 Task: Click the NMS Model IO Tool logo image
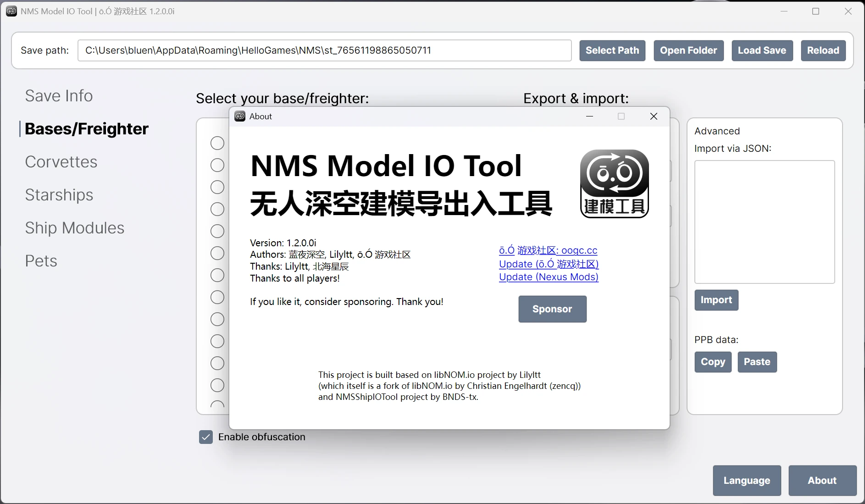615,184
